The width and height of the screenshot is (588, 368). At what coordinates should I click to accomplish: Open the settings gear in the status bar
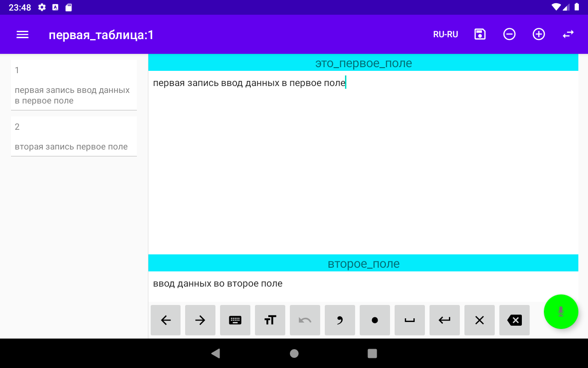tap(42, 7)
